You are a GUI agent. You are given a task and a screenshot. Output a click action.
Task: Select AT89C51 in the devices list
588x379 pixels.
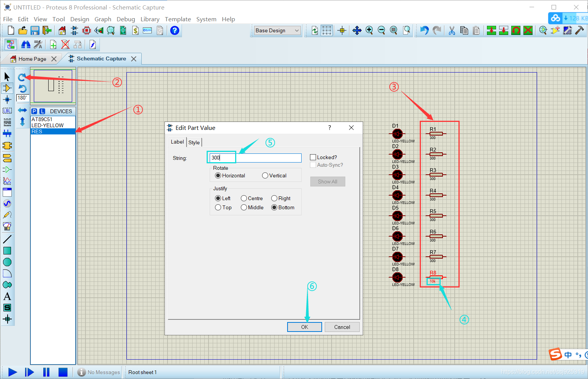coord(53,119)
